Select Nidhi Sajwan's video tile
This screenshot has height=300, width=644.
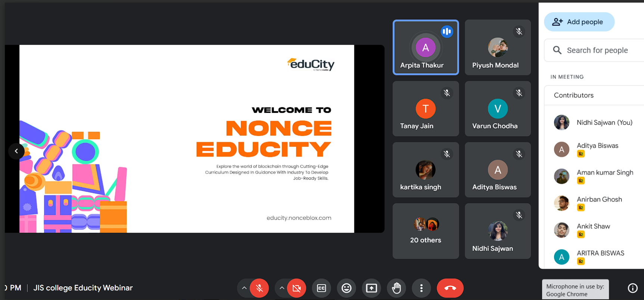[x=498, y=231]
